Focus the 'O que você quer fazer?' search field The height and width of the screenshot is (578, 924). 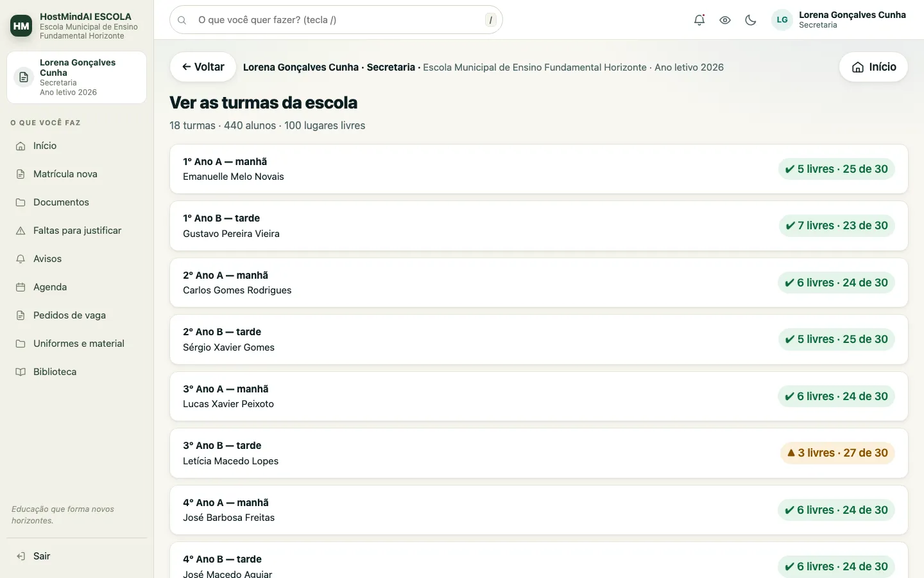click(x=336, y=20)
